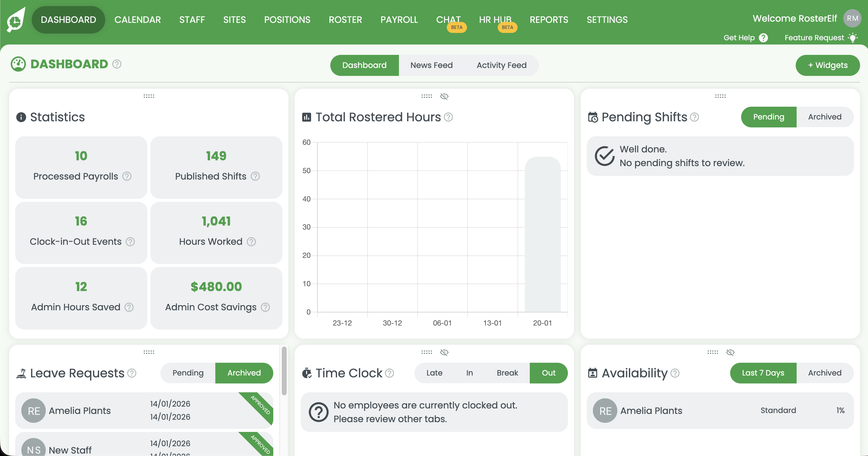Open the ROSTER menu item
The height and width of the screenshot is (456, 868).
345,20
